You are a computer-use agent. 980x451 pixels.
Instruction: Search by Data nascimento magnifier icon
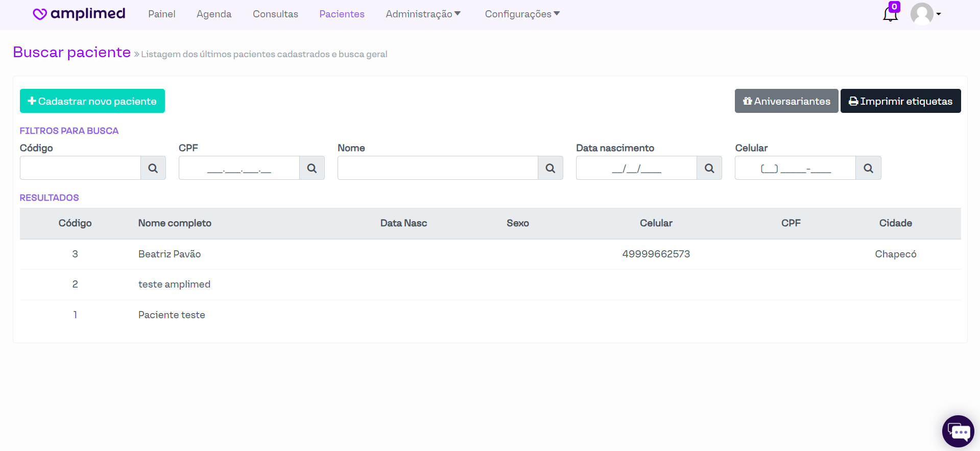click(709, 168)
